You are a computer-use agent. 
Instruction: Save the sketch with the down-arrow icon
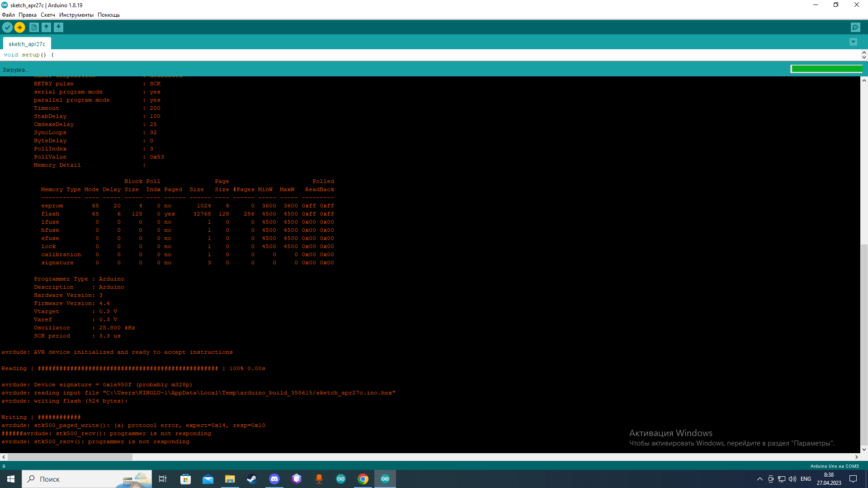(58, 28)
